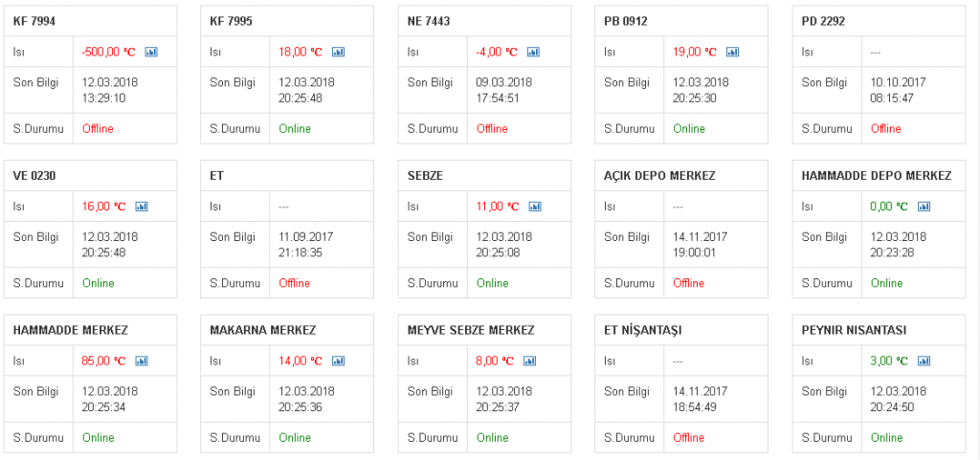Open chart icon for PEYNIR NISANTASI

(x=924, y=361)
